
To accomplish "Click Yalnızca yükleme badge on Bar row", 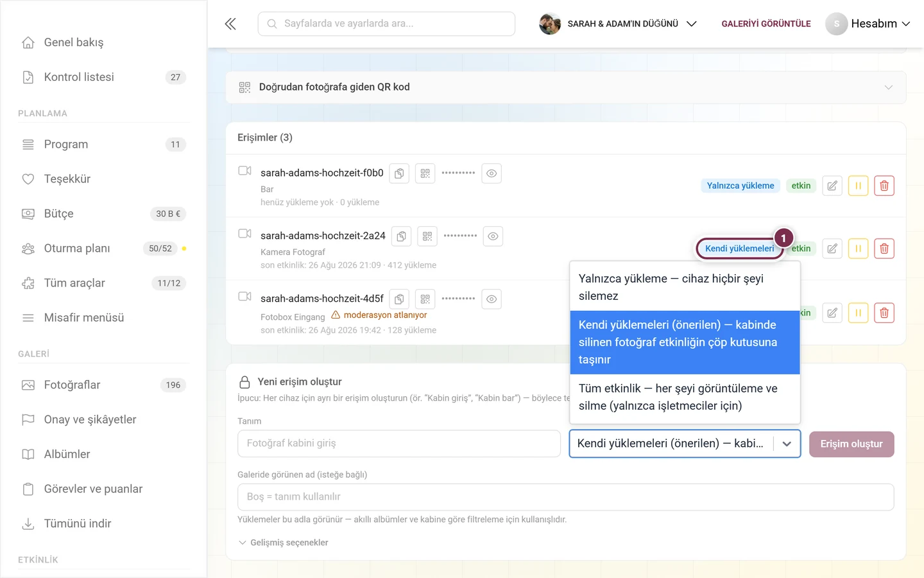I will [740, 186].
